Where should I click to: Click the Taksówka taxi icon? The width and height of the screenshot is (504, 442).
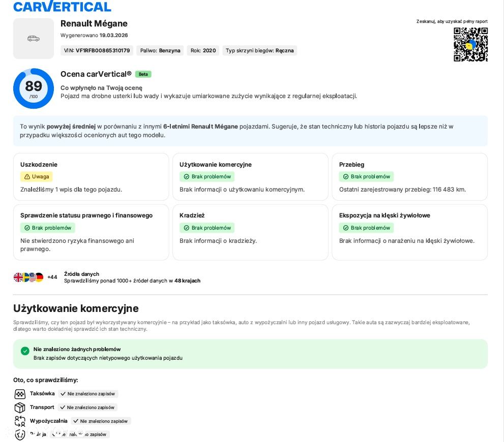(x=20, y=394)
